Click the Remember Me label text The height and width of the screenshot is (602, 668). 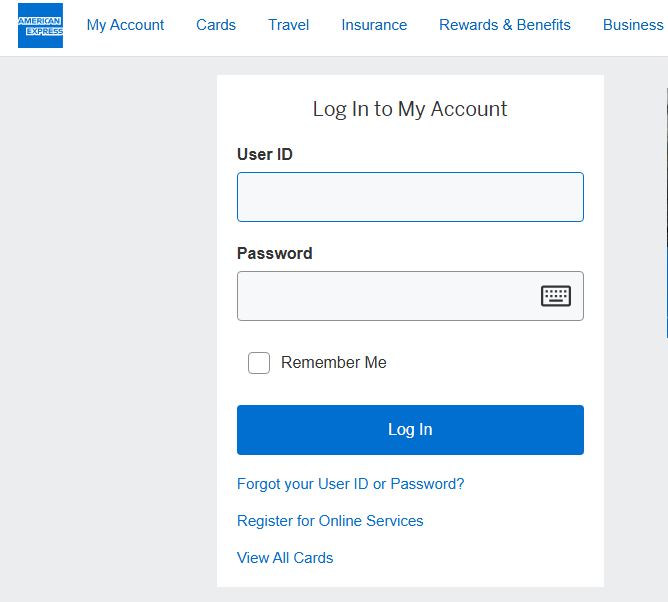334,363
